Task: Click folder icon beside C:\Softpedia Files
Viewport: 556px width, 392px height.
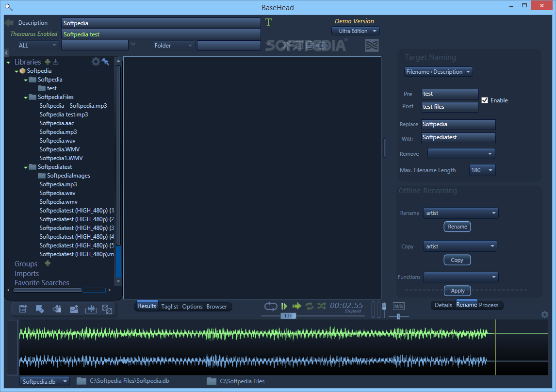Action: [x=212, y=381]
